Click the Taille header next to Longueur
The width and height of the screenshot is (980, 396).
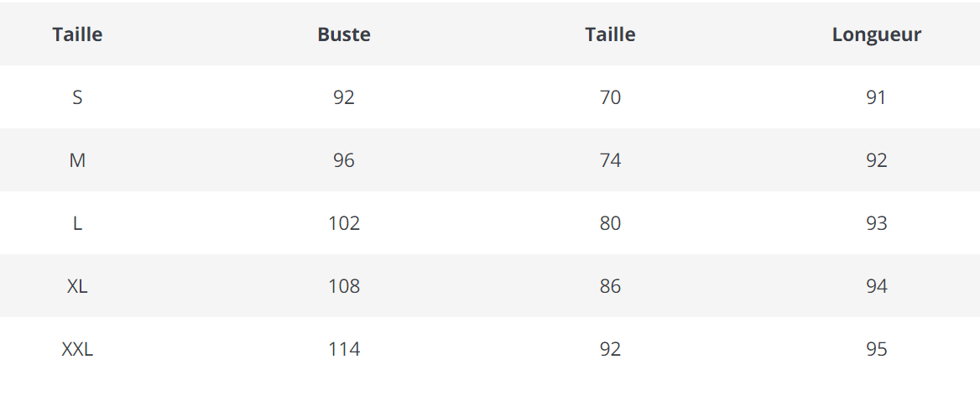pos(610,34)
